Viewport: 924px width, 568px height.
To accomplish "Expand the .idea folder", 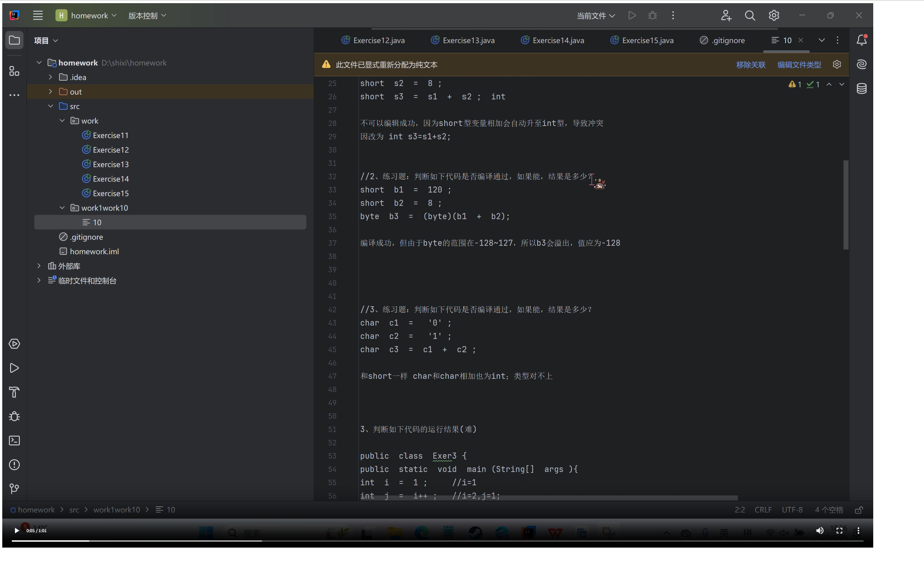I will [x=50, y=77].
